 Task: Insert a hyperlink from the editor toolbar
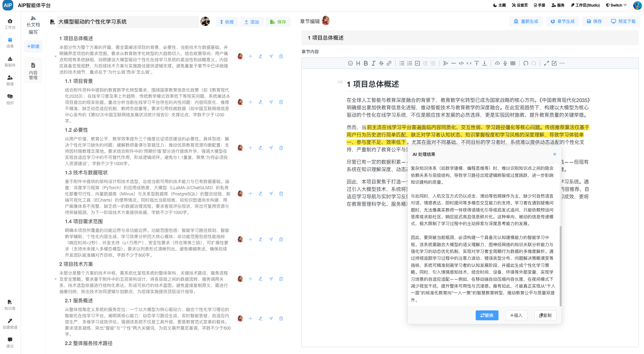389,63
